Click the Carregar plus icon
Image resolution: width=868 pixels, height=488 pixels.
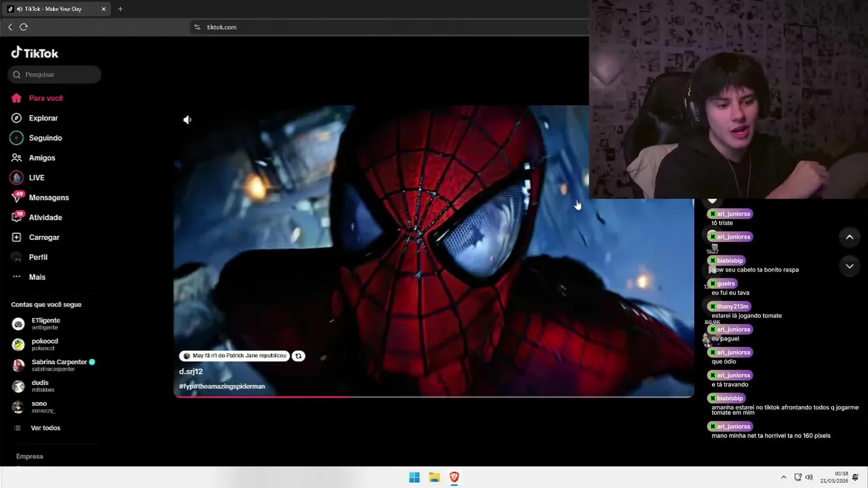click(x=16, y=237)
